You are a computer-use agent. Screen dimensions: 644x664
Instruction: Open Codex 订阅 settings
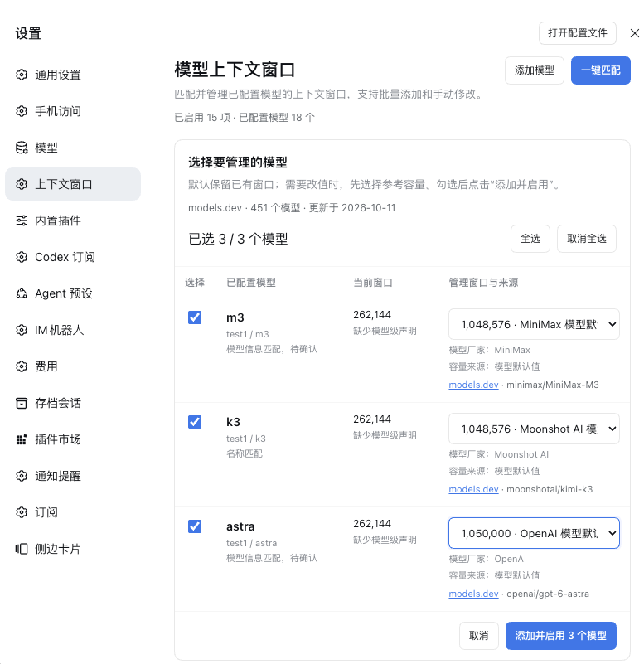point(73,257)
